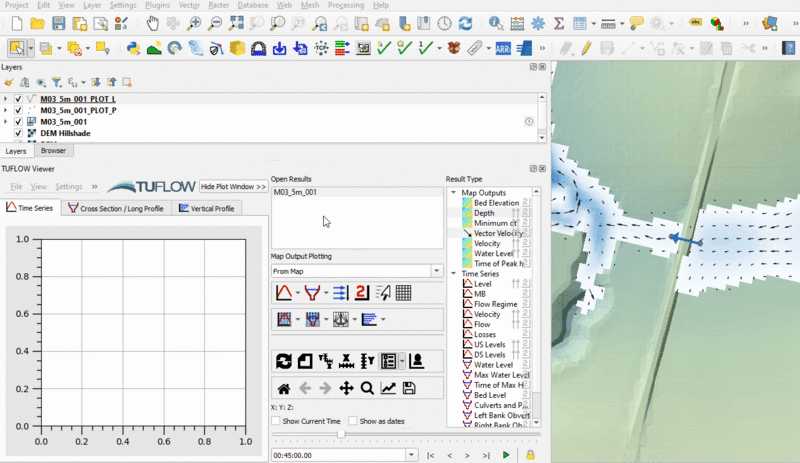Select the pan map hand tool
The width and height of the screenshot is (800, 463).
[152, 23]
